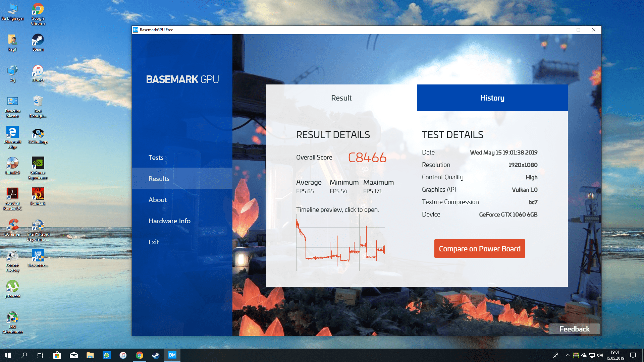Click the Basemark desktop shortcut icon
Image resolution: width=644 pixels, height=362 pixels.
[38, 257]
